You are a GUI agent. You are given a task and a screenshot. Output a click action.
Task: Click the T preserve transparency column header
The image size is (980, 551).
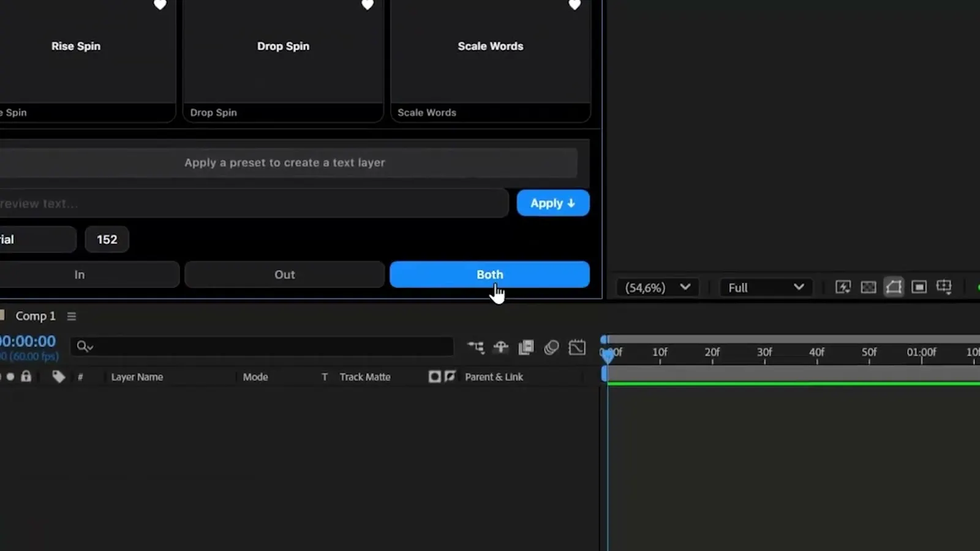tap(325, 377)
